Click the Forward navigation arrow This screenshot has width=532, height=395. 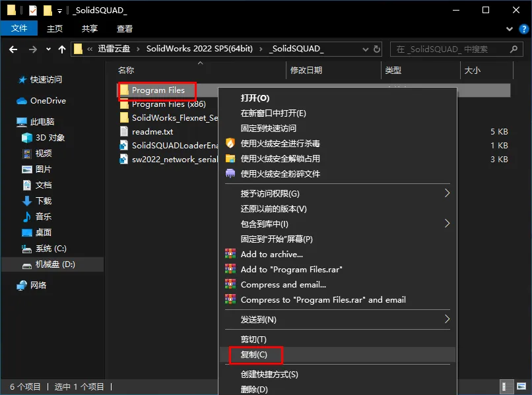[33, 49]
